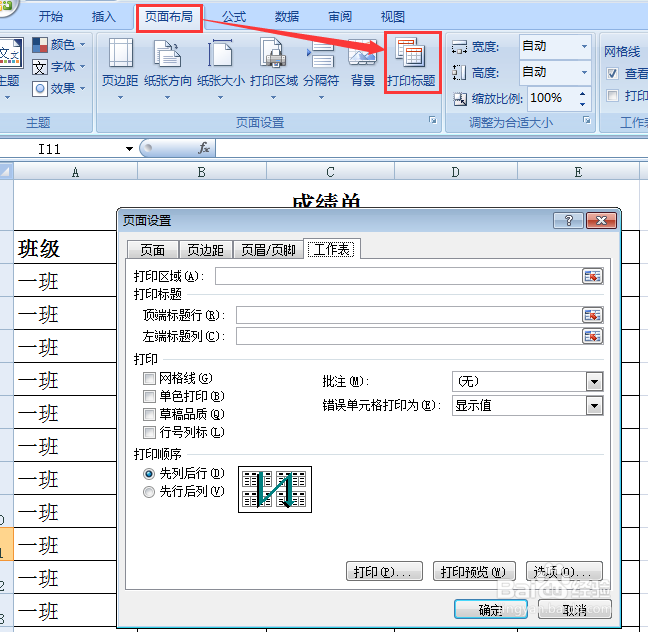Click the 打印预览(W) button
Screen dimensions: 648x632
click(x=474, y=572)
